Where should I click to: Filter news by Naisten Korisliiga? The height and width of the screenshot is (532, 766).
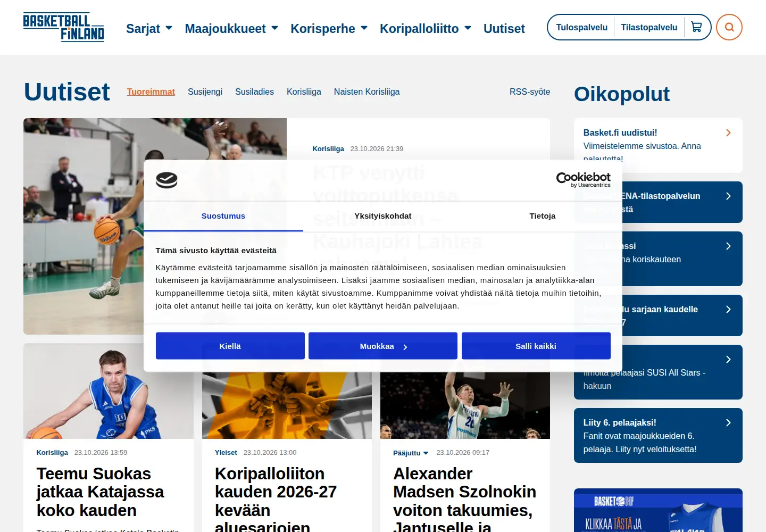[367, 92]
